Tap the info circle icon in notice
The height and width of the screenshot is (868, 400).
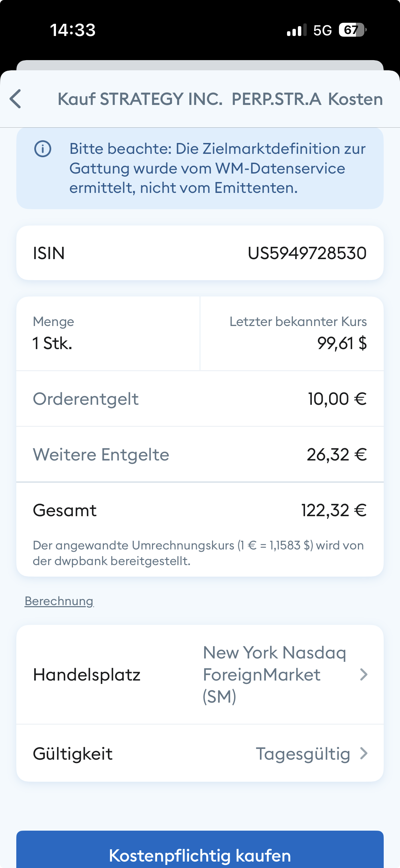43,149
